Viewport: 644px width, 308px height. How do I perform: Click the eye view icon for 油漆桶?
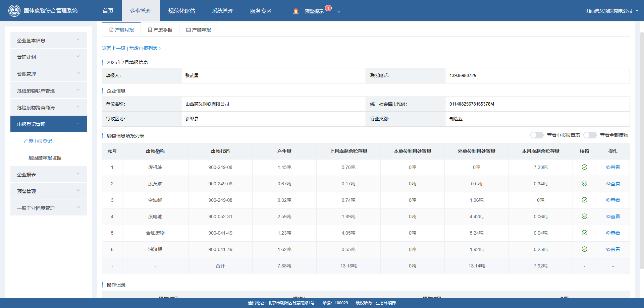click(x=608, y=249)
